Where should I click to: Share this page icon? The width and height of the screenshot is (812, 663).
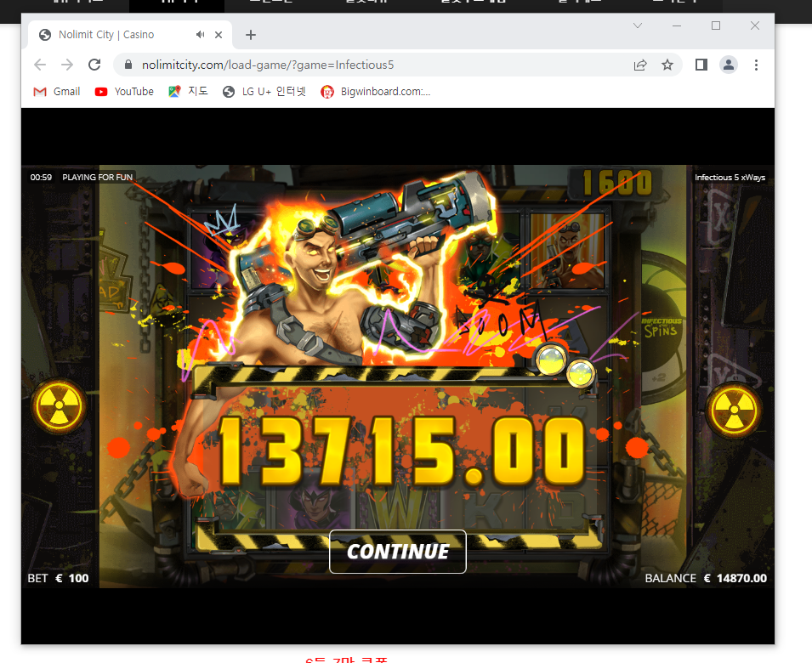click(x=640, y=65)
